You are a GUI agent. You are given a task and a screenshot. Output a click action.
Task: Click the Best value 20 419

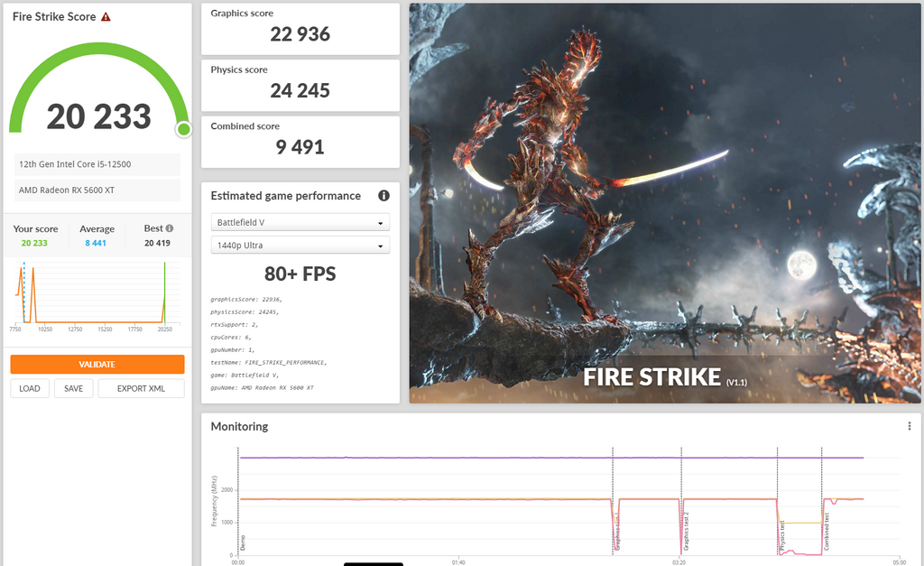click(x=157, y=243)
